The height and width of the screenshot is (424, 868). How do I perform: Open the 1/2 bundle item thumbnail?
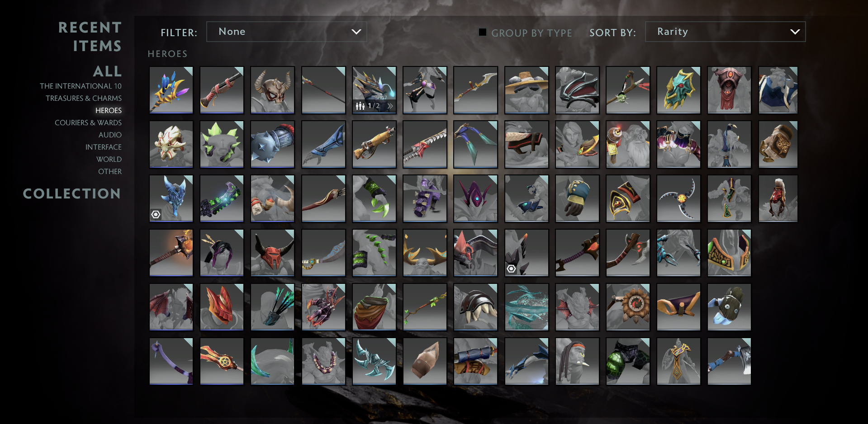pyautogui.click(x=374, y=90)
